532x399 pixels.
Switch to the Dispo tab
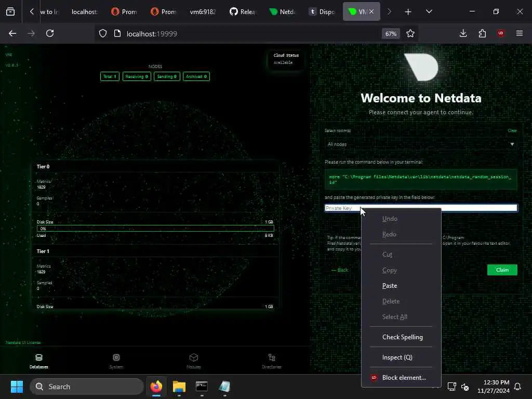coord(322,12)
